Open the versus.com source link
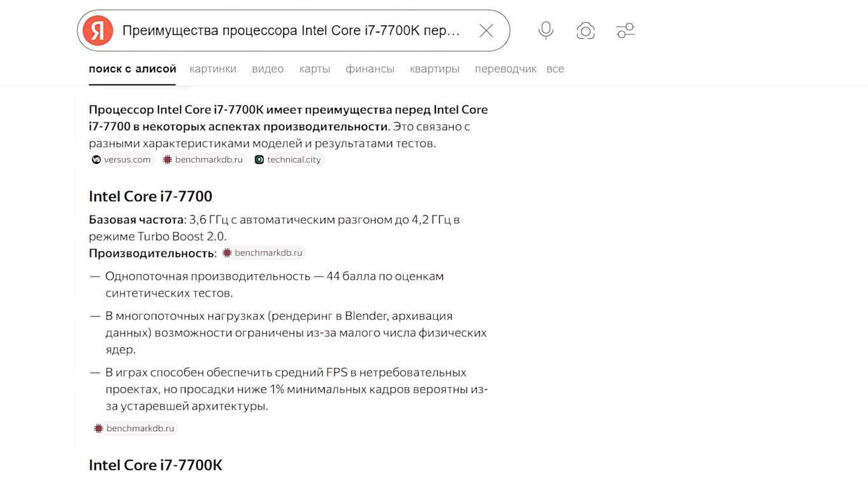This screenshot has height=478, width=868. point(121,160)
